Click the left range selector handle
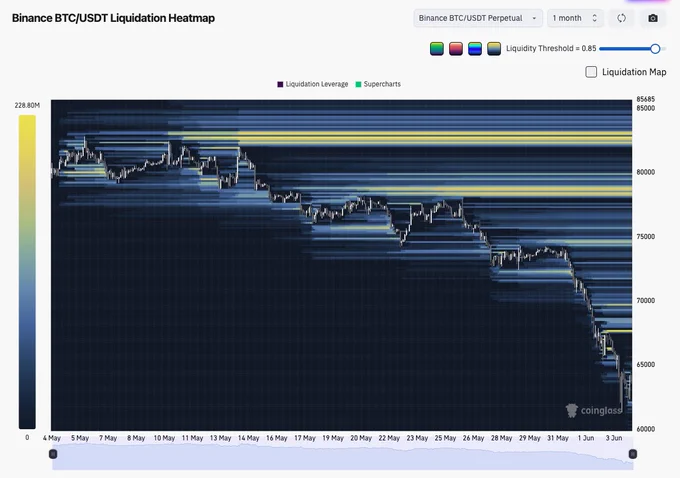680x478 pixels. 53,454
